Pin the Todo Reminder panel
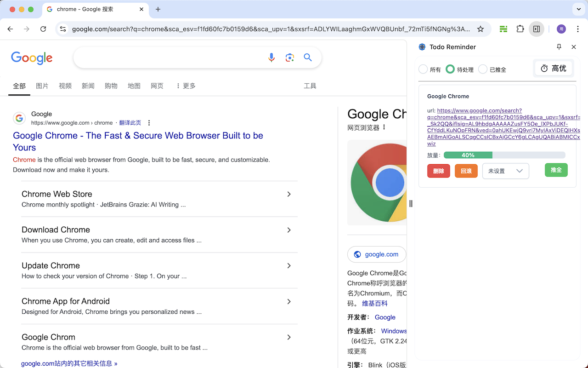 [559, 47]
